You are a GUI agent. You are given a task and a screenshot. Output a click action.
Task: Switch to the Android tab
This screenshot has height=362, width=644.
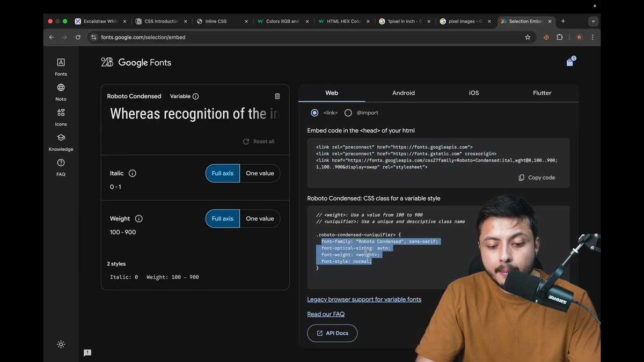(404, 93)
